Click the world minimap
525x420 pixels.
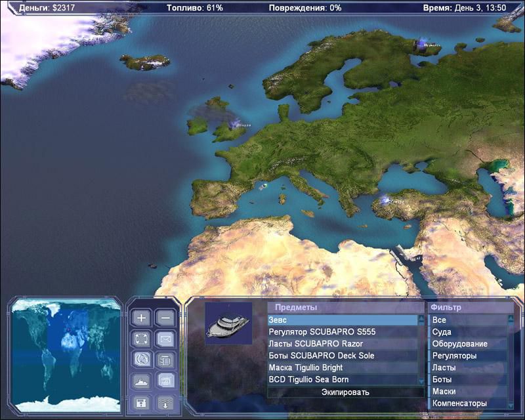pyautogui.click(x=64, y=354)
